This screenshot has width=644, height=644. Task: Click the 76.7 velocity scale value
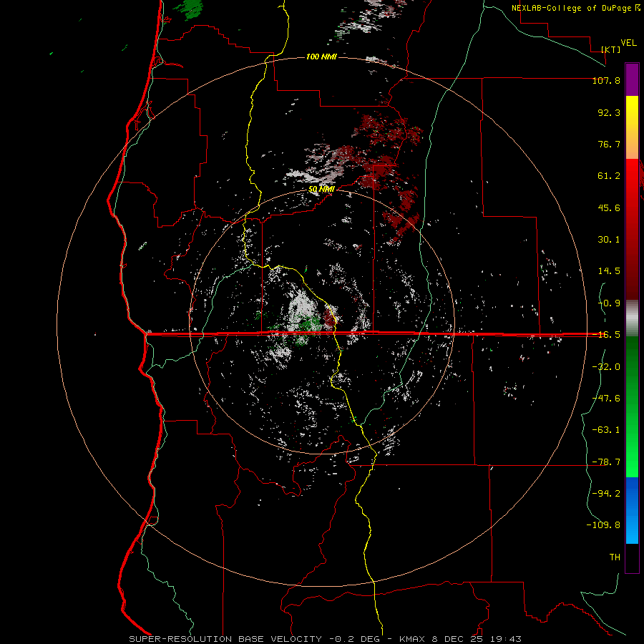[x=609, y=144]
